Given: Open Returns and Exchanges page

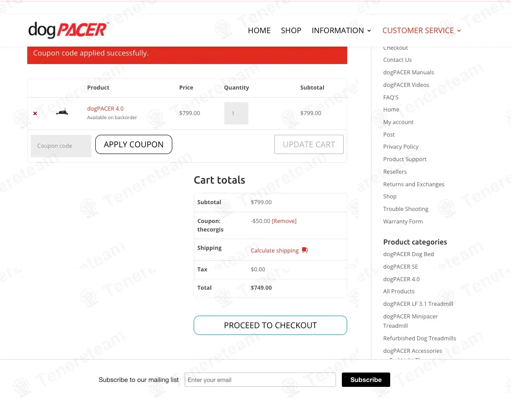Looking at the screenshot, I should pos(413,184).
